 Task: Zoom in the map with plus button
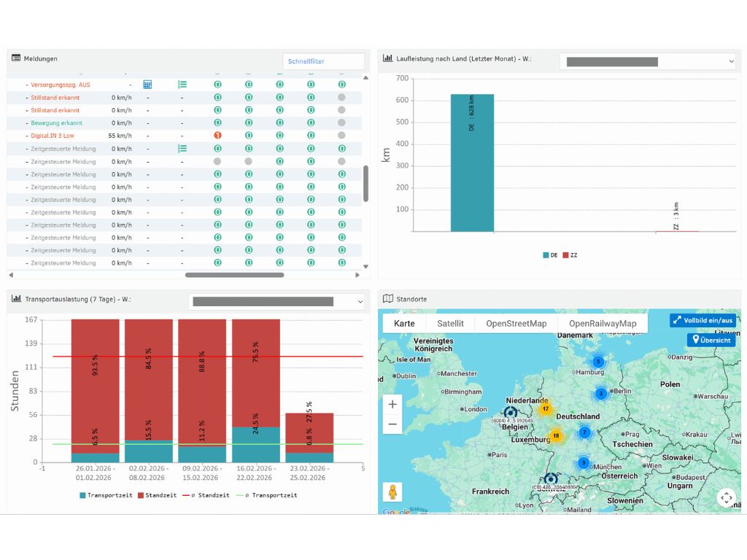392,404
